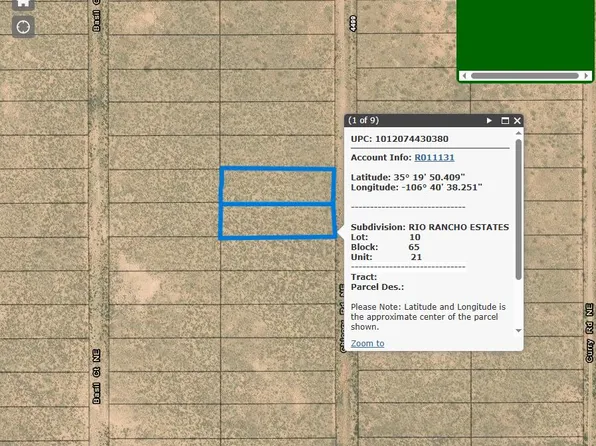Click the 4400 road number label
The image size is (596, 446).
point(352,24)
